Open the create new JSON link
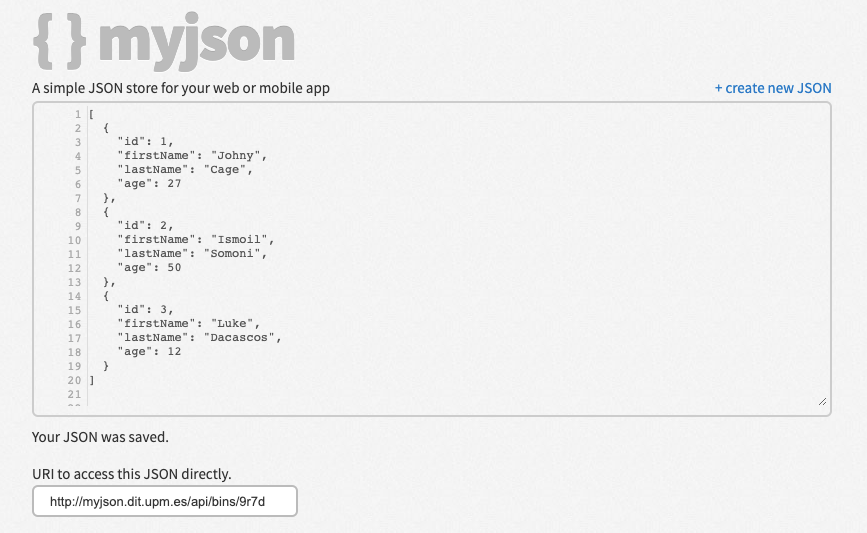 point(773,88)
